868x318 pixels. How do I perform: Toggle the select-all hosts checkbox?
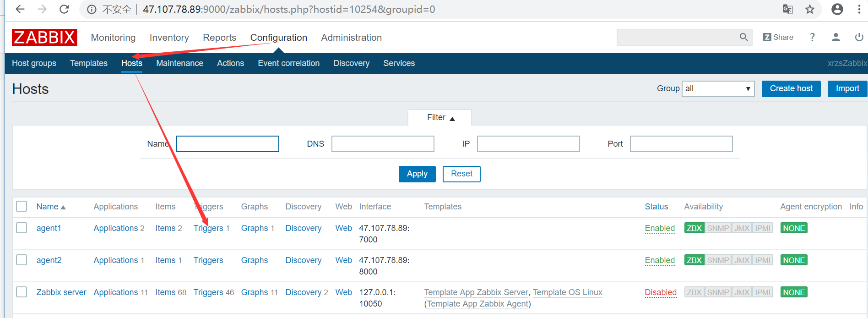pyautogui.click(x=22, y=206)
